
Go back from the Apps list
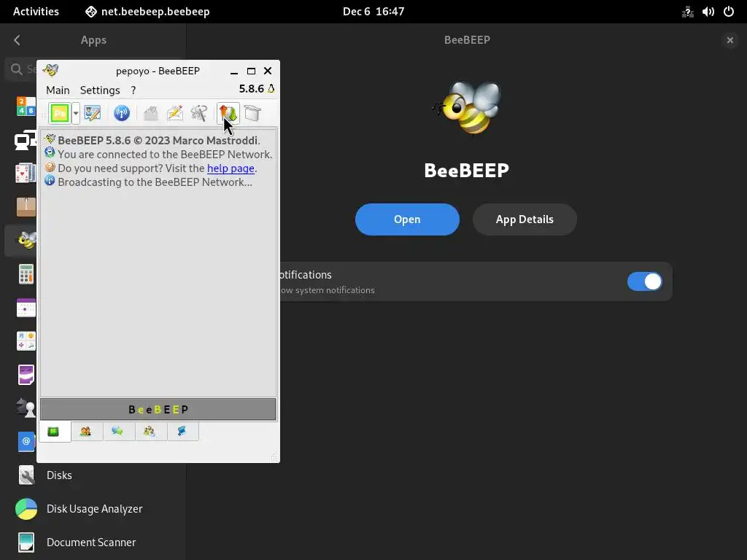18,40
